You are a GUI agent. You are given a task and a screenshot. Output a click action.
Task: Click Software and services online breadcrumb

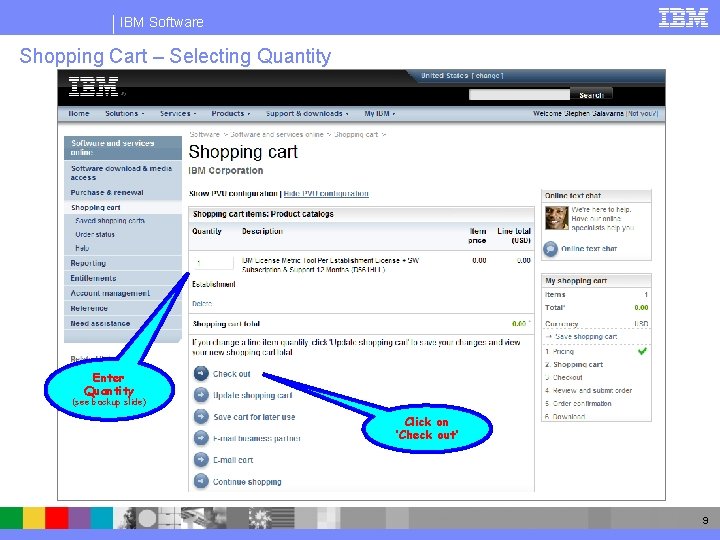click(277, 135)
